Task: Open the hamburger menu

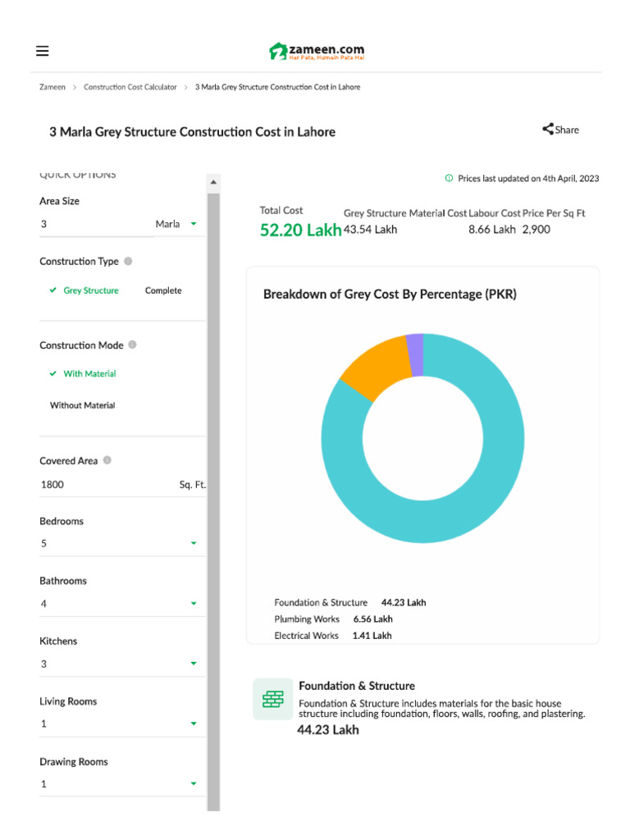Action: pyautogui.click(x=43, y=51)
